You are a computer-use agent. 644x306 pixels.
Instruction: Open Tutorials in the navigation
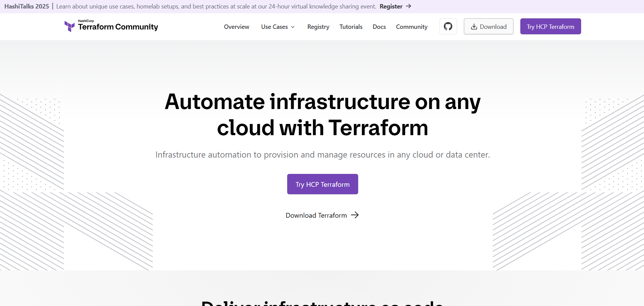(351, 27)
